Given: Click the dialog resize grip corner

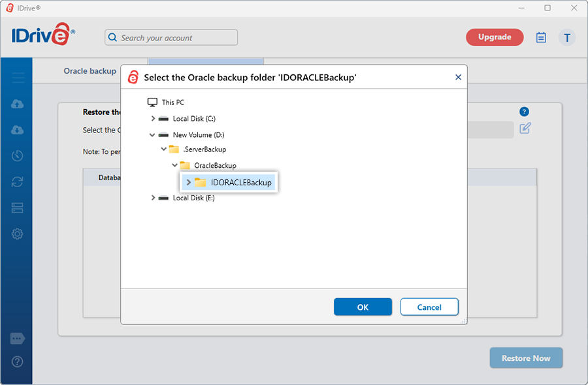Looking at the screenshot, I should click(x=464, y=320).
